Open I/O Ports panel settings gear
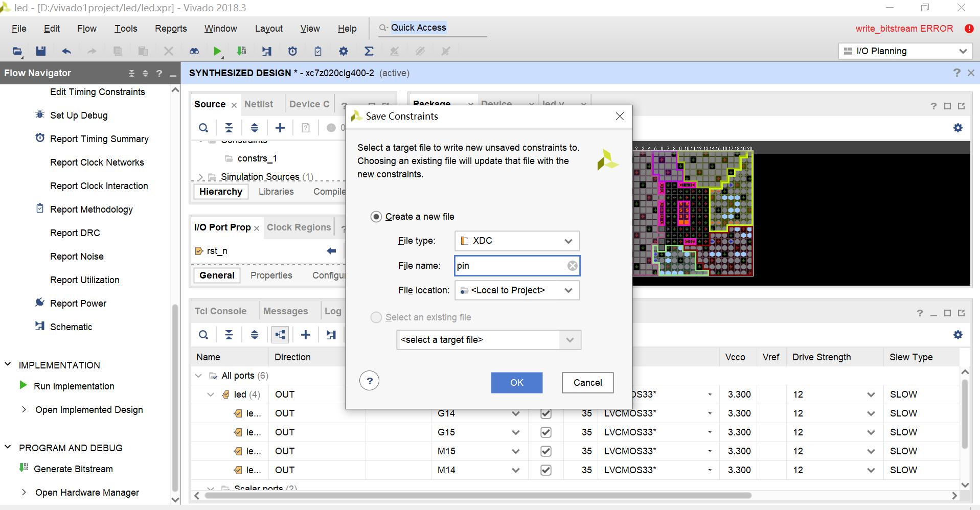 pyautogui.click(x=958, y=335)
